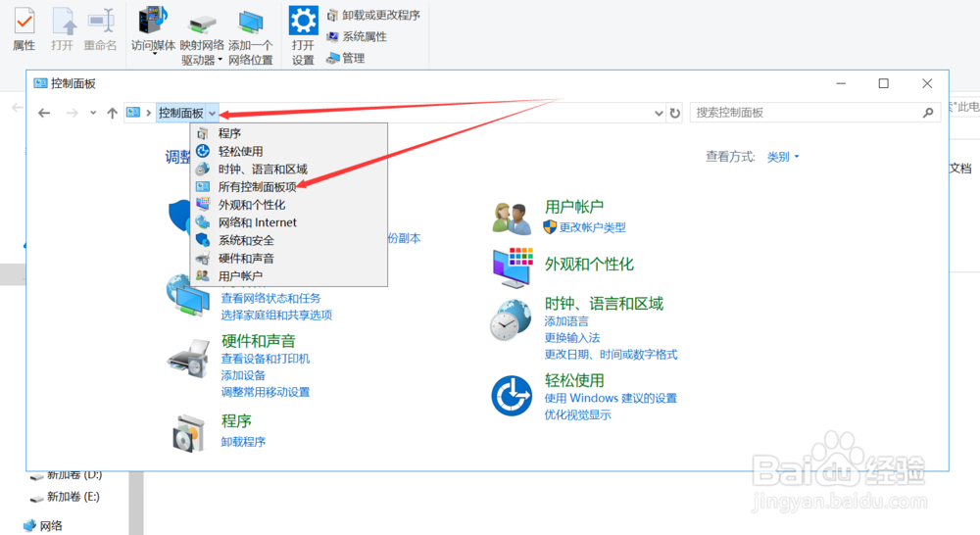Go back using the Control Panel back arrow
Screen dimensions: 980x535
pos(44,113)
